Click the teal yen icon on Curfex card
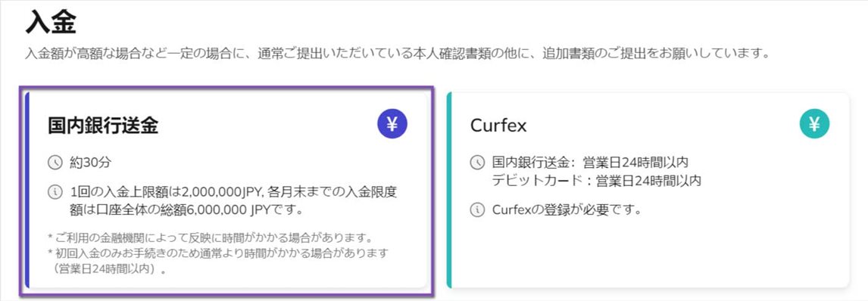The height and width of the screenshot is (301, 868). (x=814, y=124)
